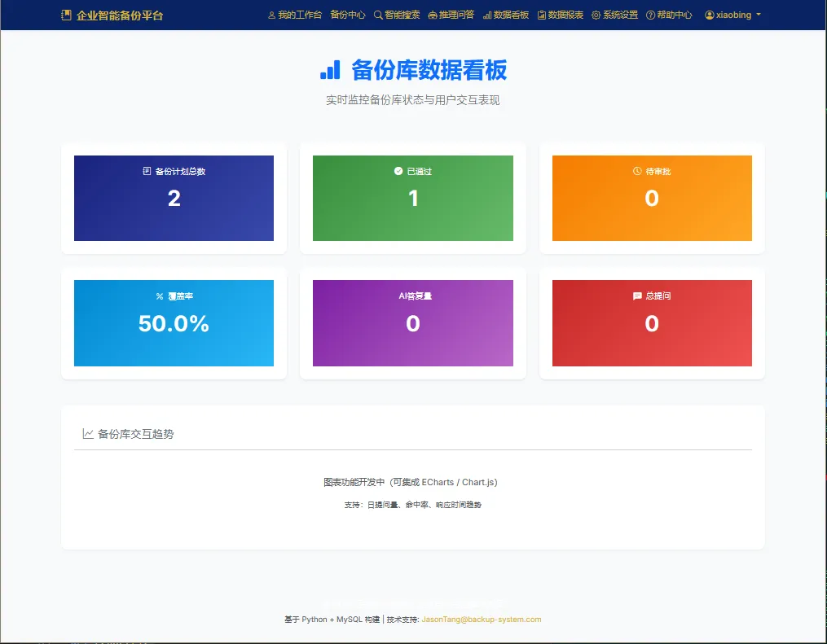Click the AI答复量 value 0
The image size is (827, 644).
click(x=413, y=323)
